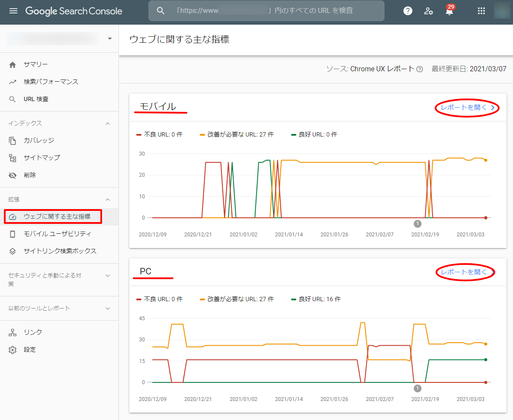Click the pages icon beside カバレッジ
The width and height of the screenshot is (513, 420).
pos(13,140)
